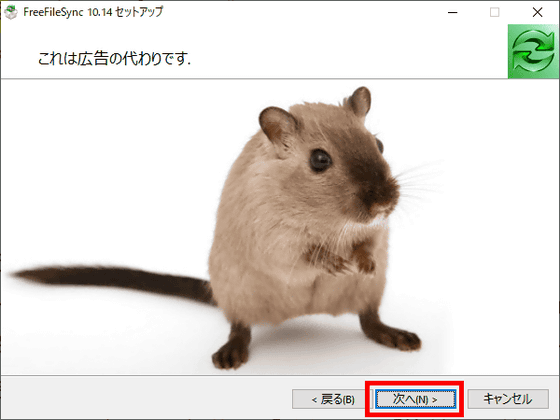Click the FreeFileSync 10.14 セットアップ title text

click(x=93, y=12)
